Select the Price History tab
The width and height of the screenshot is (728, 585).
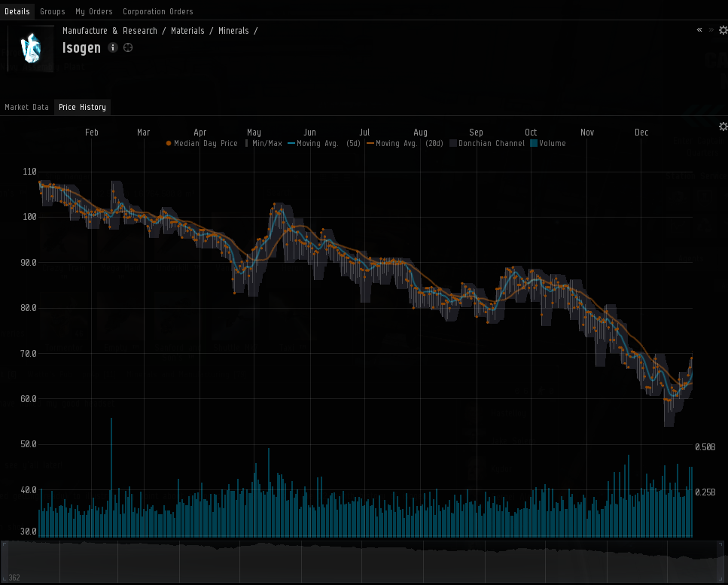[82, 107]
